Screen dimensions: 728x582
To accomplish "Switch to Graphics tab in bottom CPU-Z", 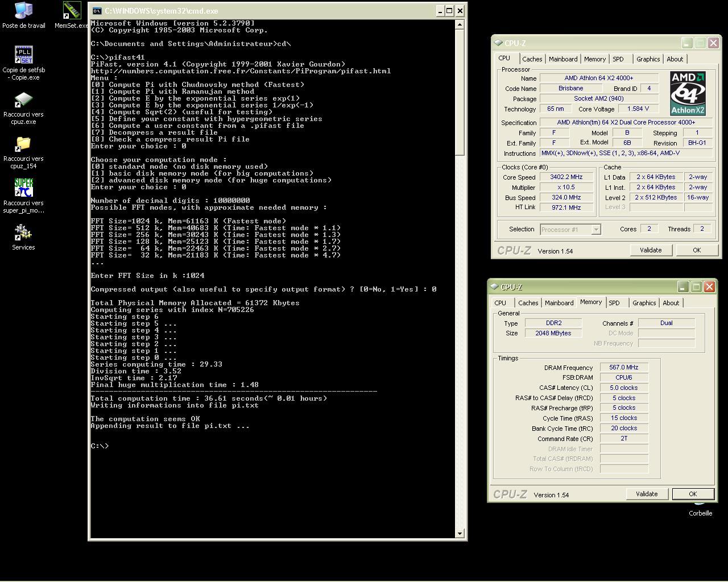I will point(644,303).
